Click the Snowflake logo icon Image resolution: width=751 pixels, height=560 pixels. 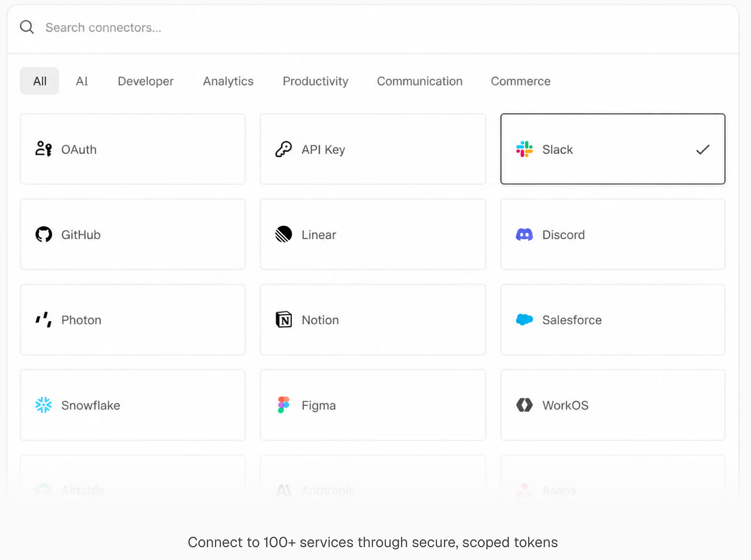[x=44, y=405]
